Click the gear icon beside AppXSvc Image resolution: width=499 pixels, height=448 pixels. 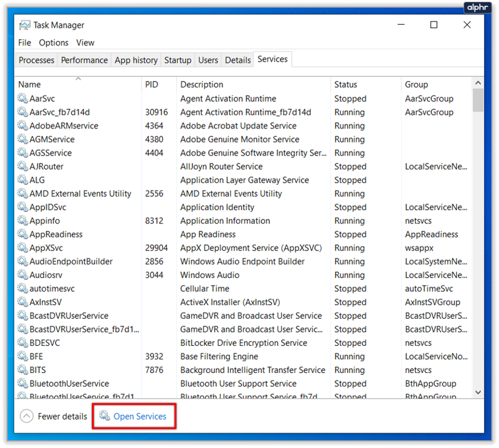coord(22,248)
